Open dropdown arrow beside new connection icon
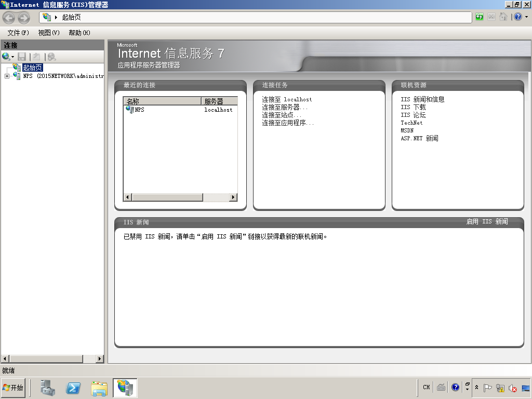The height and width of the screenshot is (399, 532). click(x=13, y=57)
